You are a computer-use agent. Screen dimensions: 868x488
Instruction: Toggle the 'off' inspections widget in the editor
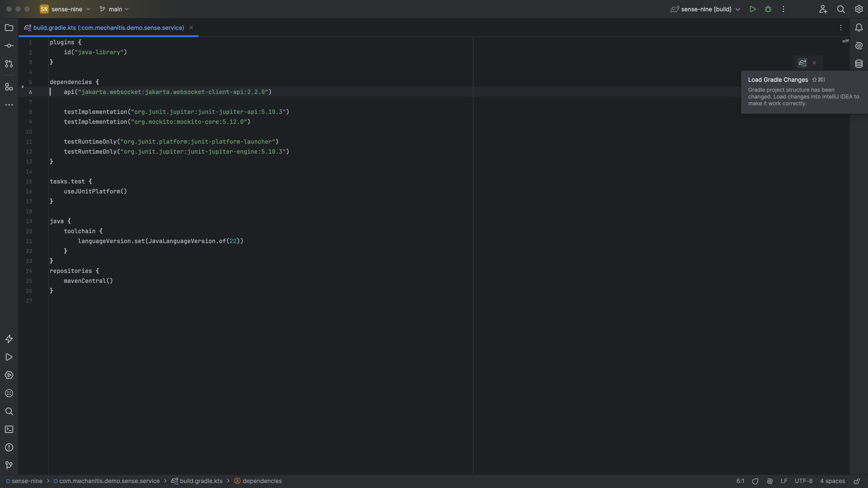click(845, 41)
